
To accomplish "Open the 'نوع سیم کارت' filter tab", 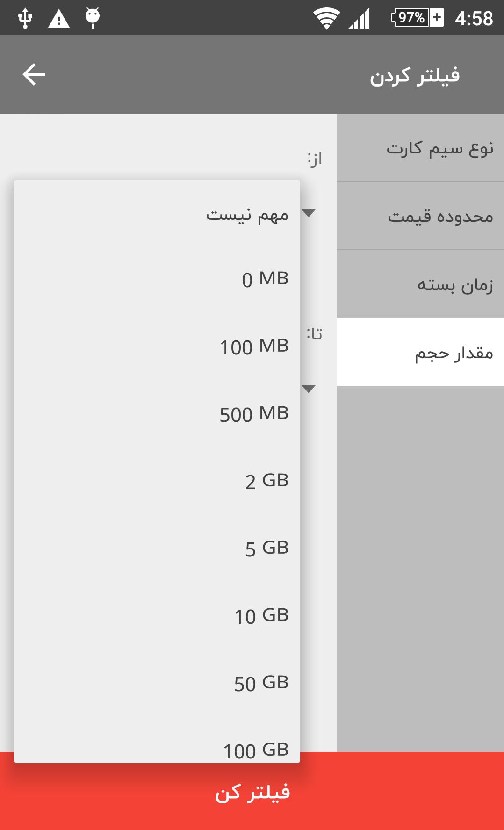I will click(420, 148).
